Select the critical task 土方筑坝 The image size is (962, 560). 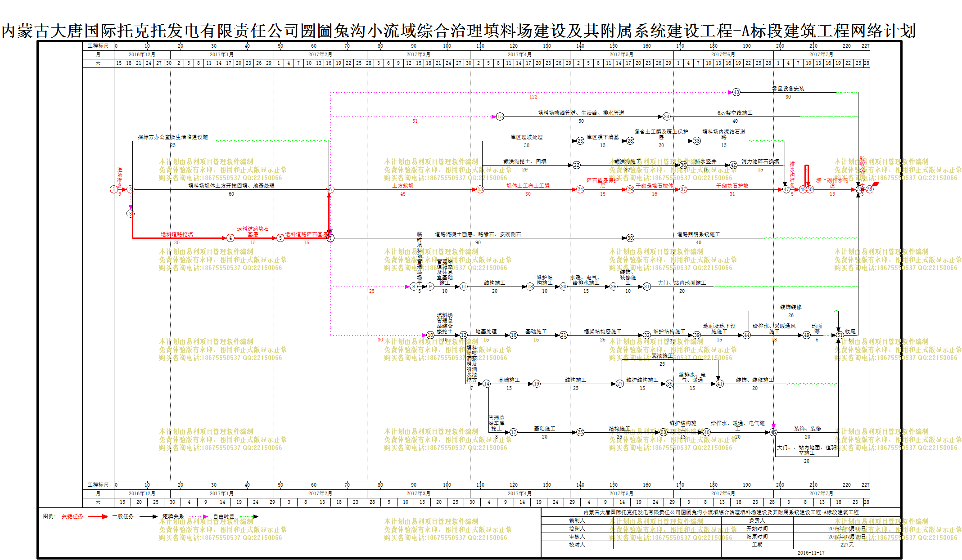(x=402, y=186)
